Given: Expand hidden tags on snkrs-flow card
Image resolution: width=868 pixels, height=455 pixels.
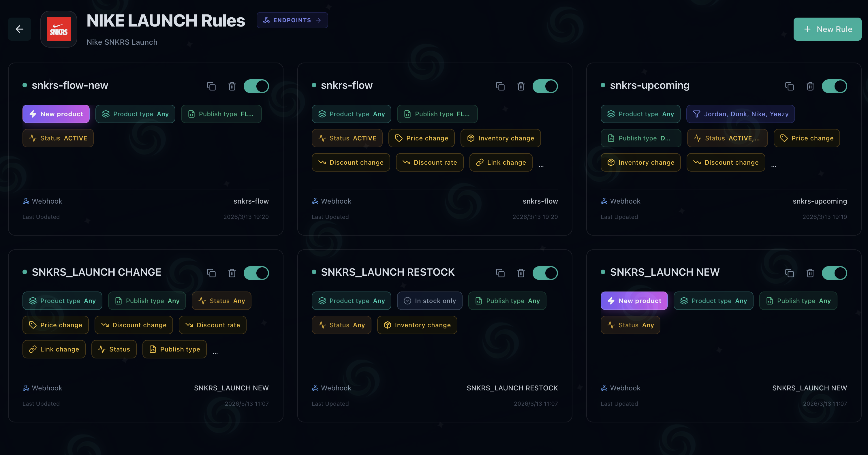Looking at the screenshot, I should 541,166.
